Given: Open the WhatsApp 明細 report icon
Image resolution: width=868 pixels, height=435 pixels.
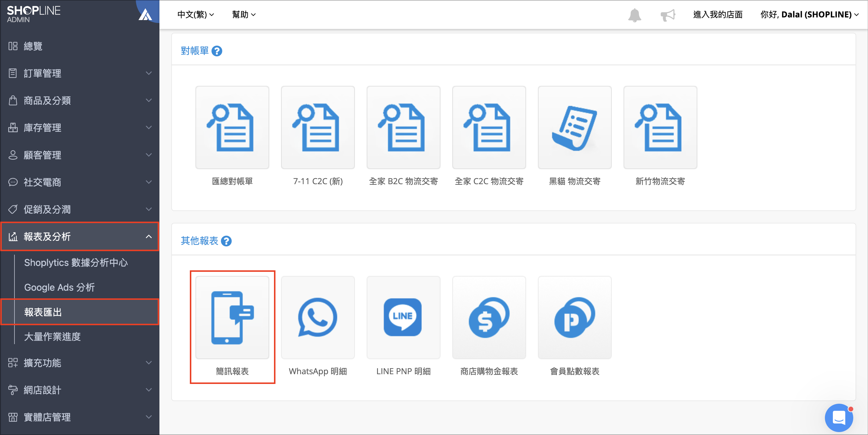Looking at the screenshot, I should click(x=317, y=318).
